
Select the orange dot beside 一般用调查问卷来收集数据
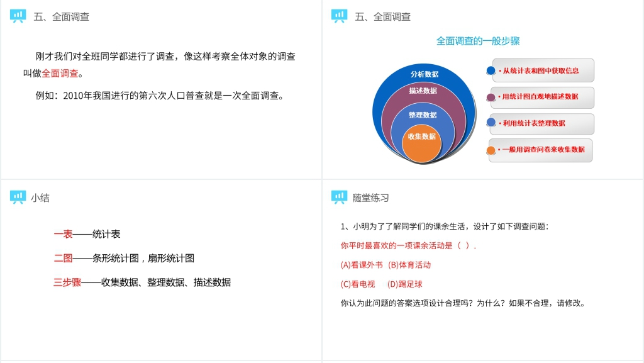491,150
